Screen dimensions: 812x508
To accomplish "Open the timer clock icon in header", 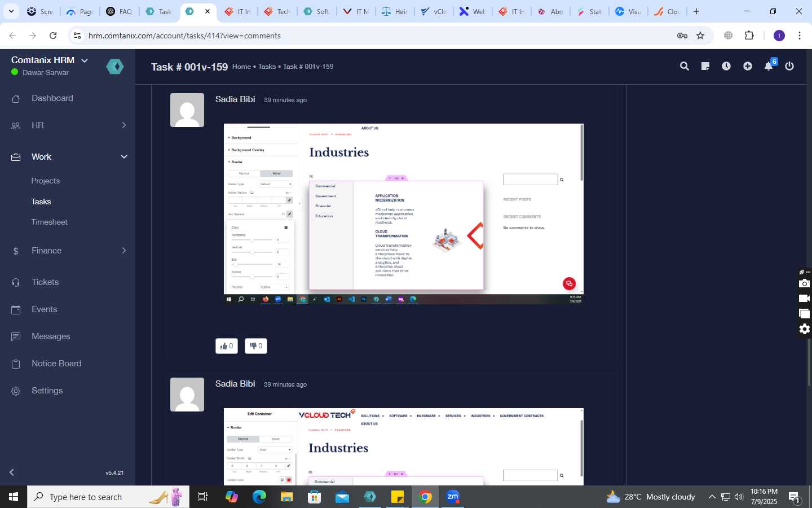I will click(726, 67).
